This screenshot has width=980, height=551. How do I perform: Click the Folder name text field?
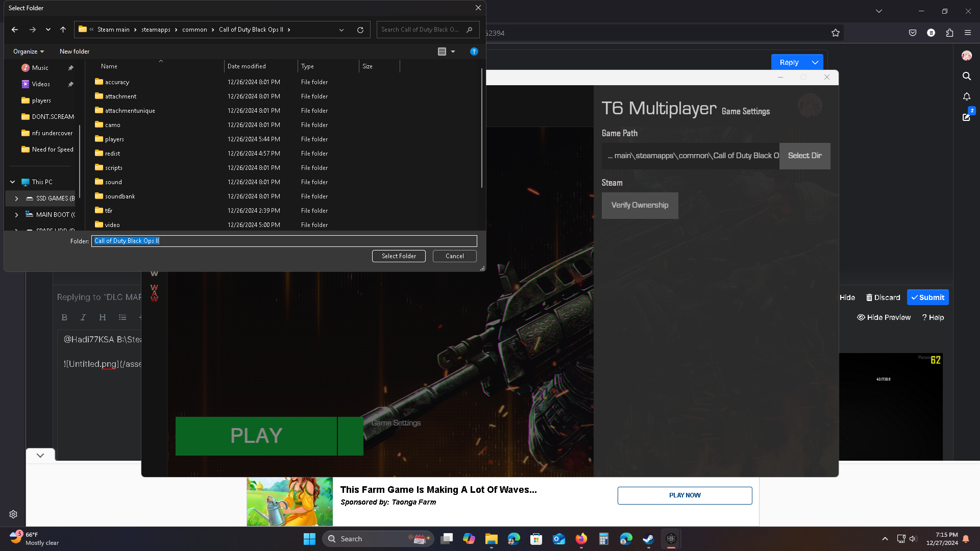click(284, 241)
